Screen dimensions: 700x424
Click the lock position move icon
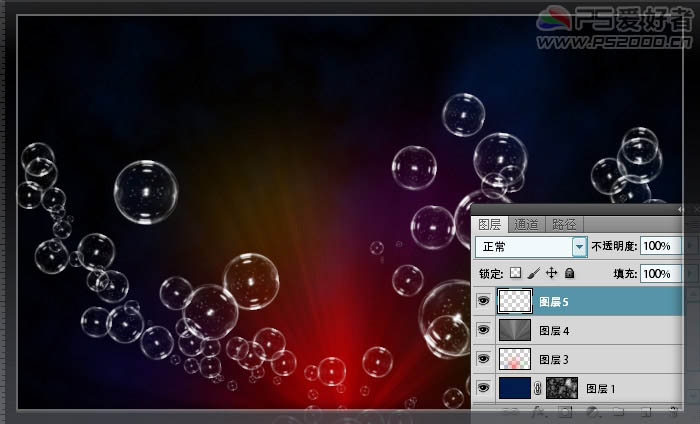coord(552,273)
